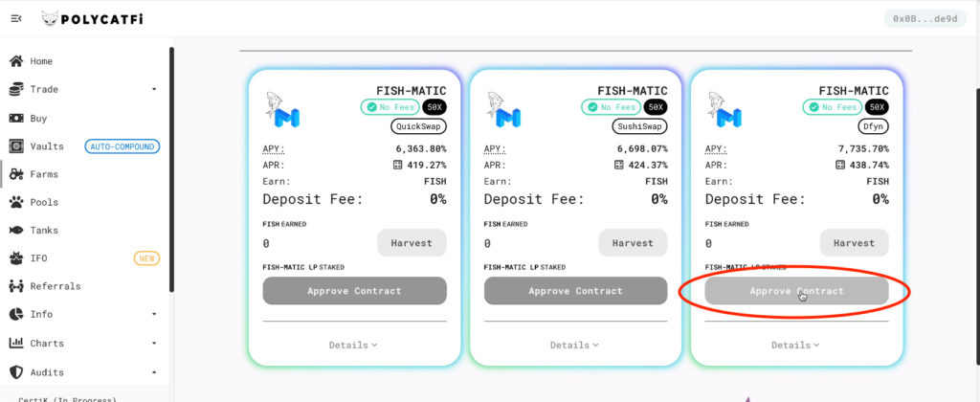Open Tanks via fish icon

[x=16, y=230]
